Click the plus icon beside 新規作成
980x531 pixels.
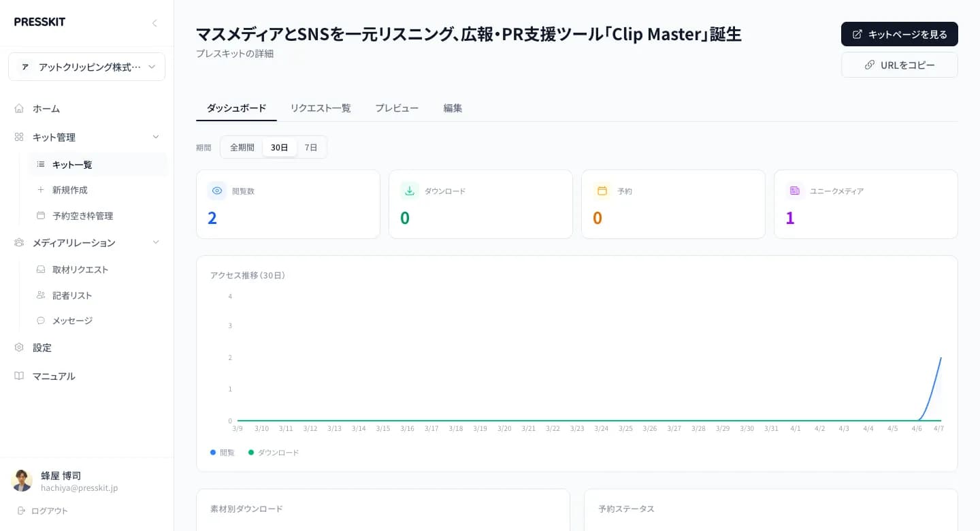[x=41, y=190]
